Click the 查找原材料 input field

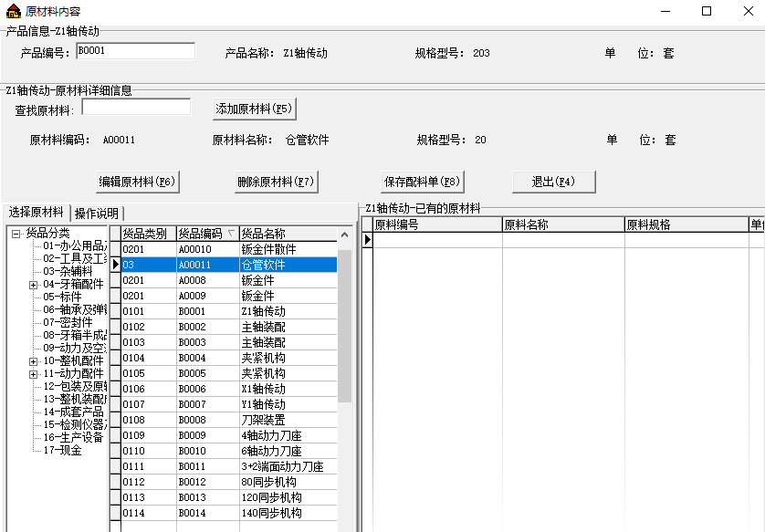135,107
